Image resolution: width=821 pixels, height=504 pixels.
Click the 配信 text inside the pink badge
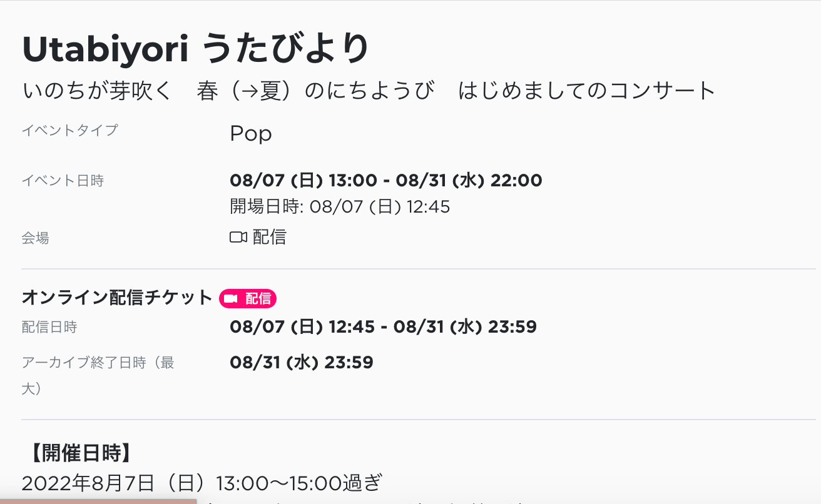tap(258, 299)
